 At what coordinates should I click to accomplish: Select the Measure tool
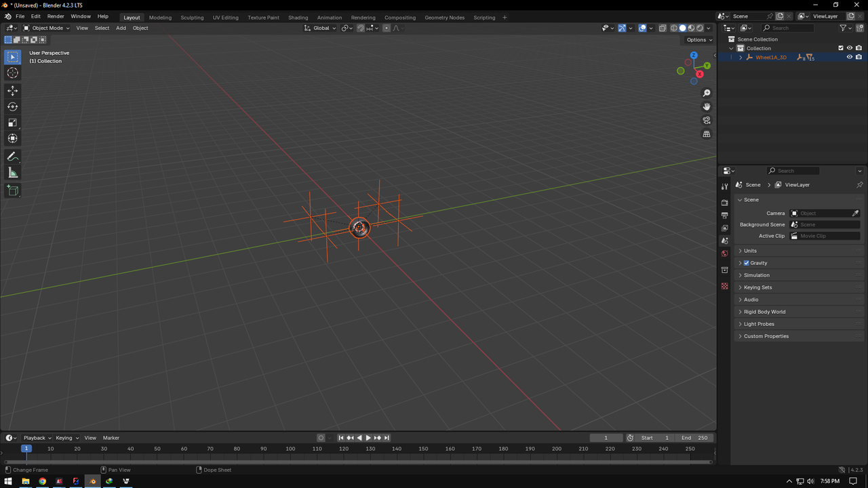click(12, 172)
